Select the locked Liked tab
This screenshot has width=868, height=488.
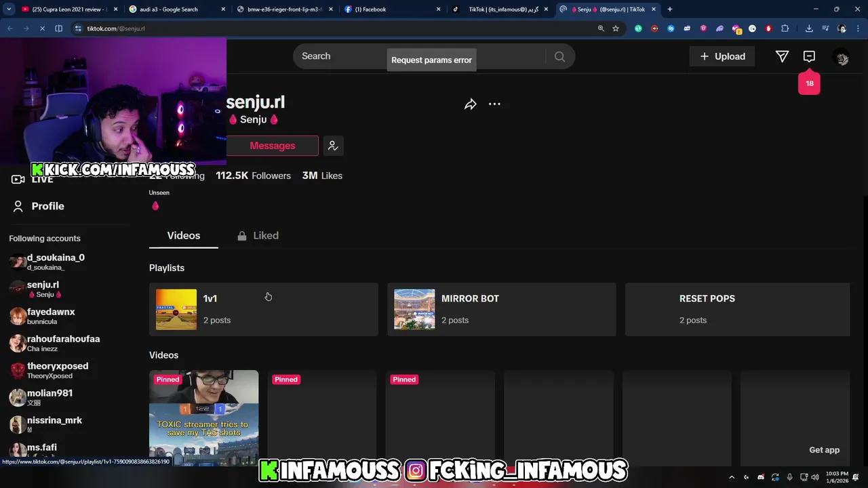258,235
